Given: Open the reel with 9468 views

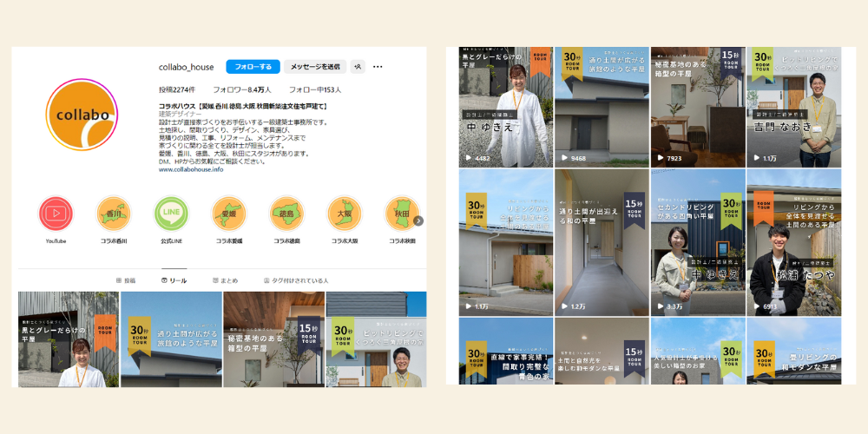Looking at the screenshot, I should 602,107.
